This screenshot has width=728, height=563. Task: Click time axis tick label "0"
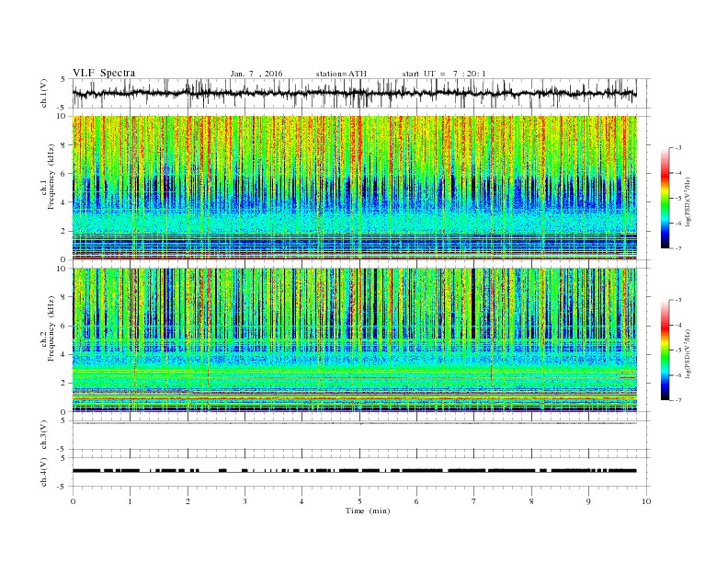[x=73, y=501]
